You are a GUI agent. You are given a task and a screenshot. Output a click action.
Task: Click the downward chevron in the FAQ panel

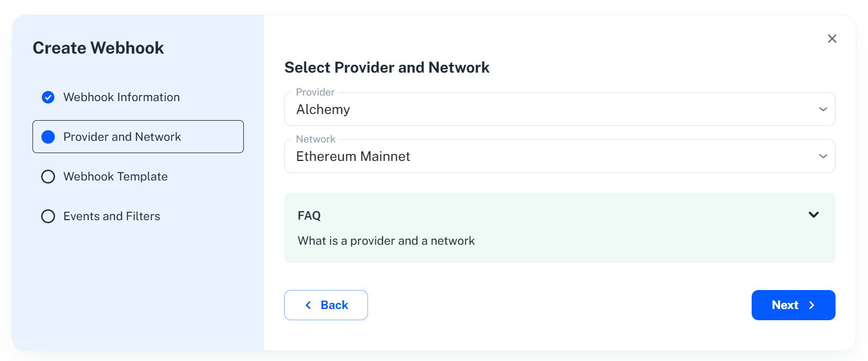pos(814,214)
